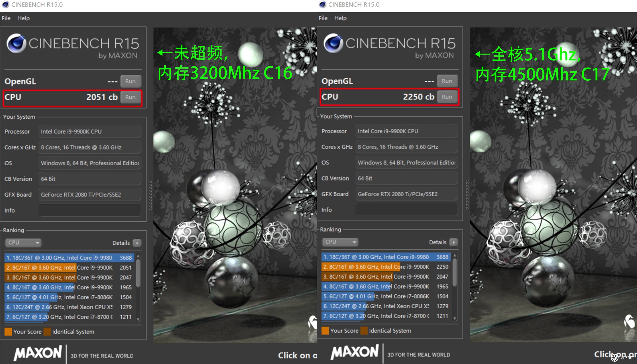The image size is (637, 364).
Task: Click OS field in left window
Action: (90, 163)
